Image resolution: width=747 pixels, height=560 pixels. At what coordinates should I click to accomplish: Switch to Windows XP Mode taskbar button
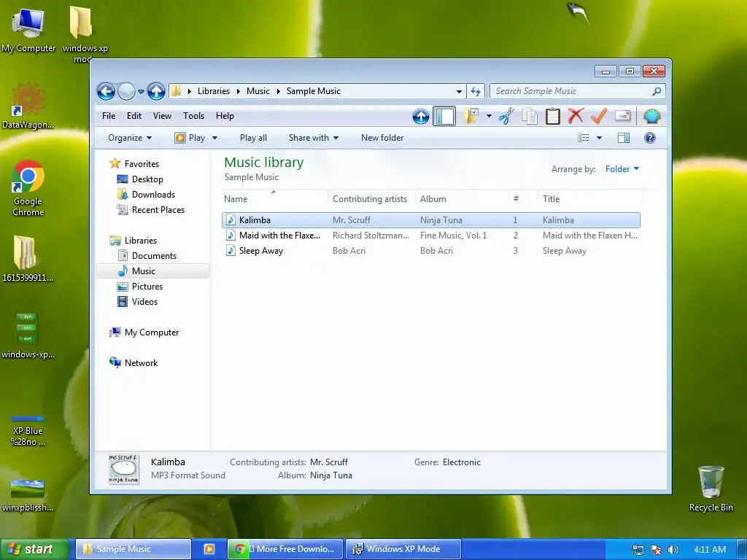(403, 549)
